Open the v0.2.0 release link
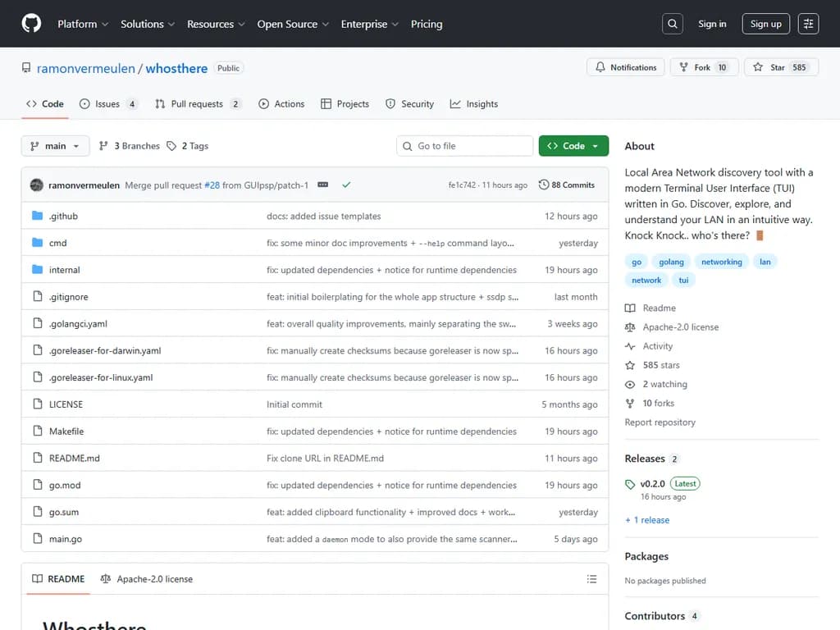 (x=652, y=484)
